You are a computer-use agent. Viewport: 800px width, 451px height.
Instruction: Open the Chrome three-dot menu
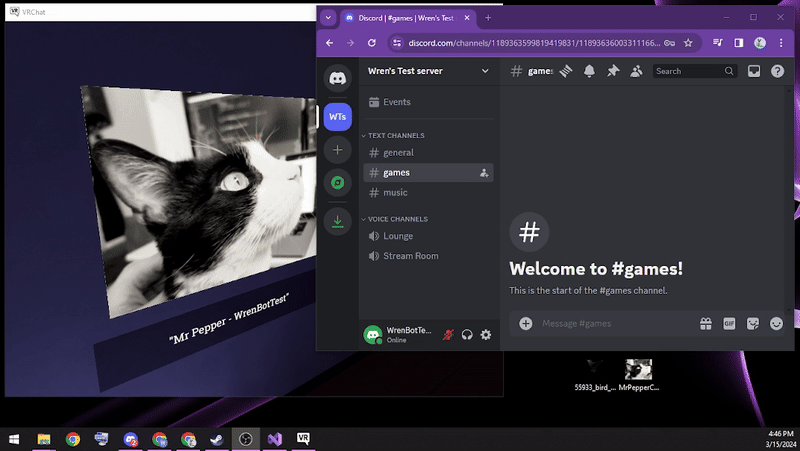pos(781,43)
